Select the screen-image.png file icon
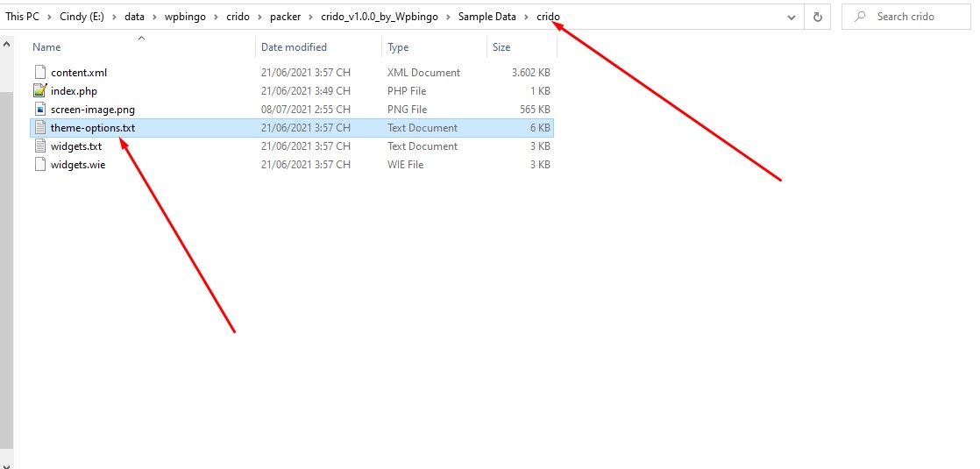 [x=40, y=109]
